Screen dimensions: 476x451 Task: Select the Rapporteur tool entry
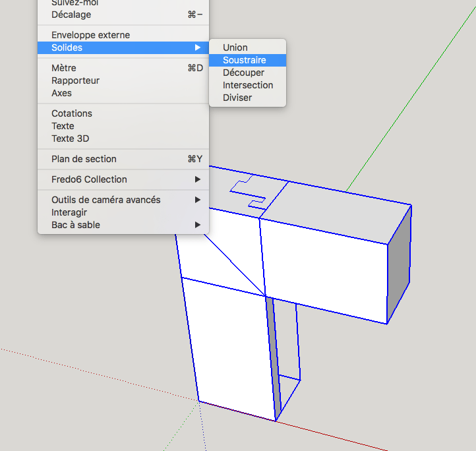pos(123,80)
